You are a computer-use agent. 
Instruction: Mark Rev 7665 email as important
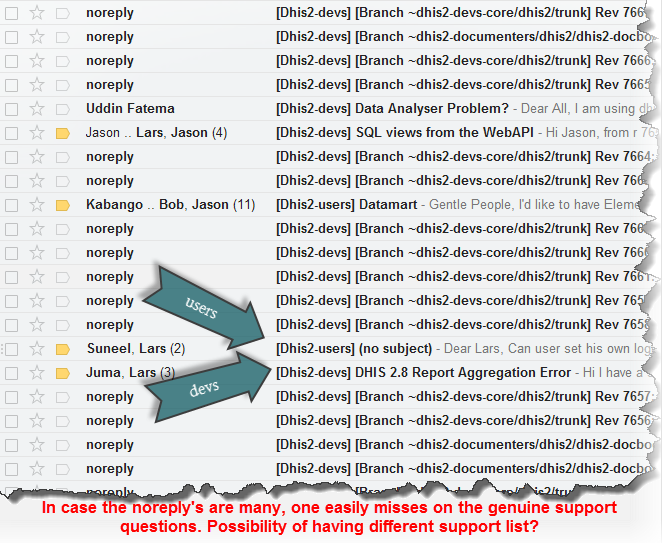[x=62, y=85]
